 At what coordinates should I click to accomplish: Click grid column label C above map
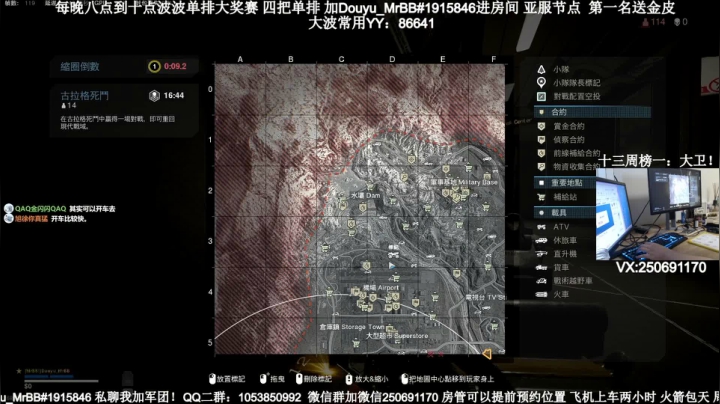point(341,59)
